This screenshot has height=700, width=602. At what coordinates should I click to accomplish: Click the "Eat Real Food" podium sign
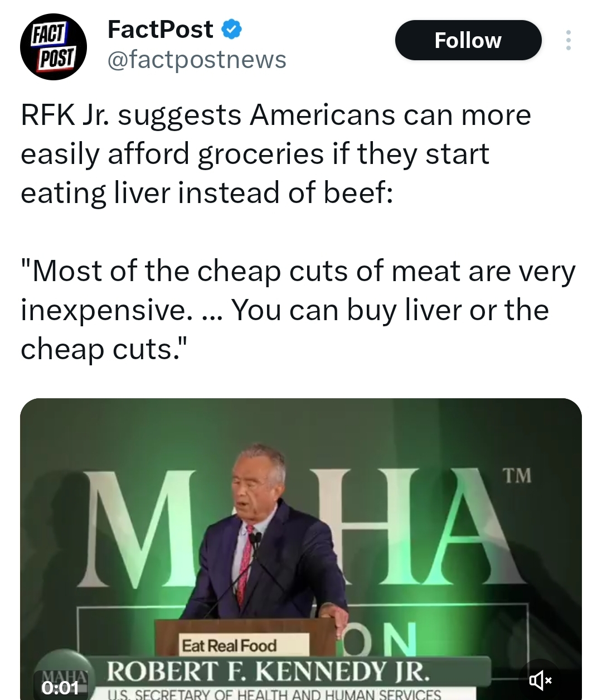click(x=229, y=645)
